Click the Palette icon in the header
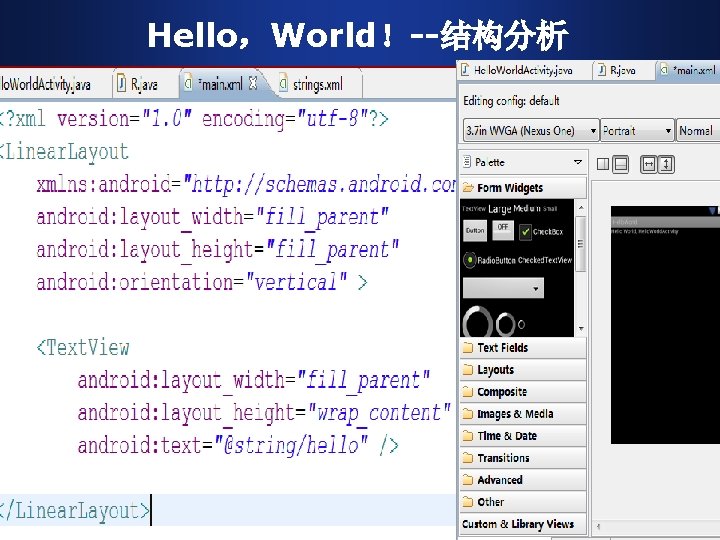Image resolution: width=720 pixels, height=540 pixels. [467, 162]
